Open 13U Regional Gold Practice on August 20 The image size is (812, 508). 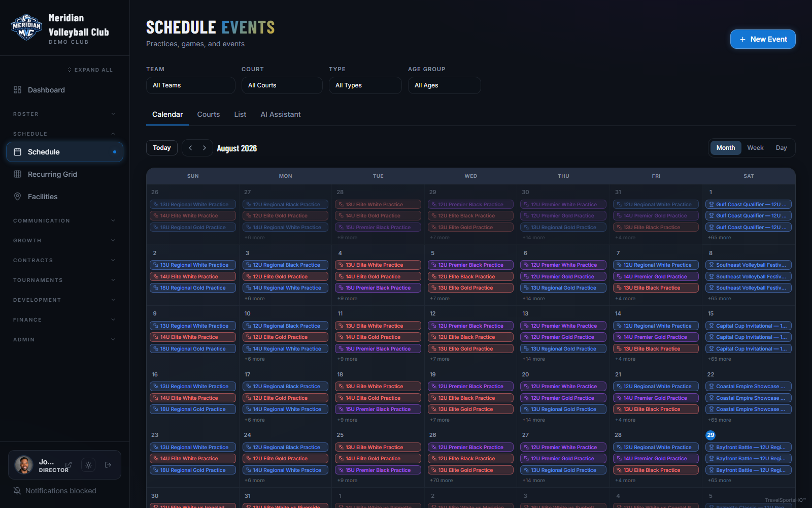point(563,409)
